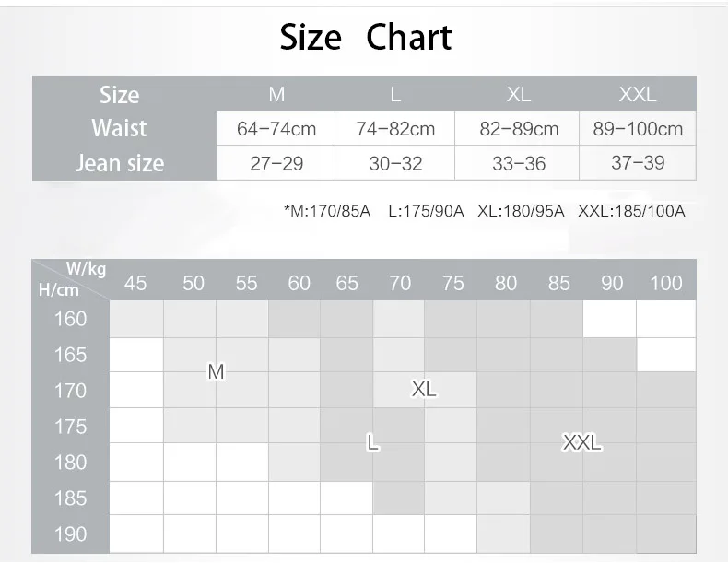Click the 160 height row label

[x=71, y=319]
